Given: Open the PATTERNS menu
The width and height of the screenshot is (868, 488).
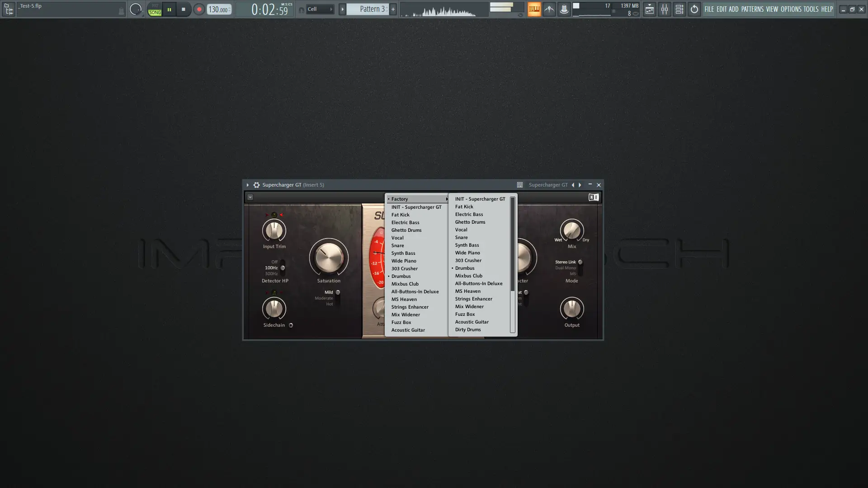Looking at the screenshot, I should [x=752, y=9].
